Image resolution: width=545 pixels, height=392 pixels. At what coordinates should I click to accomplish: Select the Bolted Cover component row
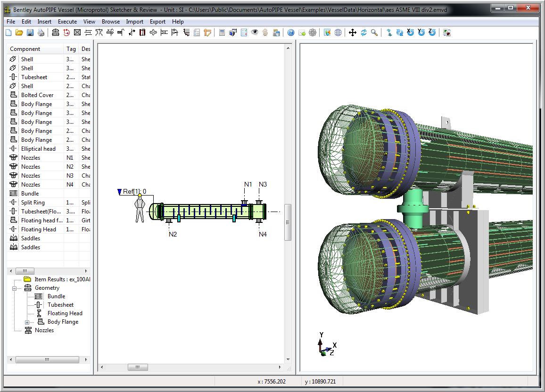point(49,95)
